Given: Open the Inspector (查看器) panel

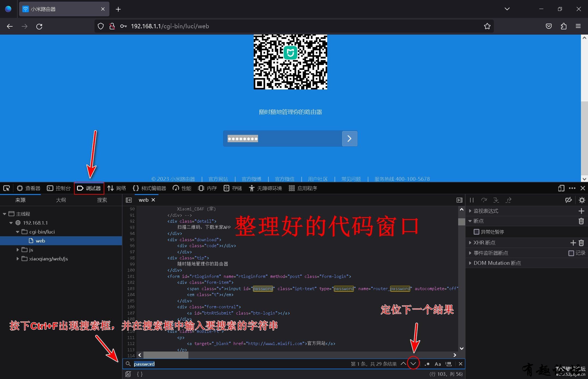Looking at the screenshot, I should tap(29, 188).
